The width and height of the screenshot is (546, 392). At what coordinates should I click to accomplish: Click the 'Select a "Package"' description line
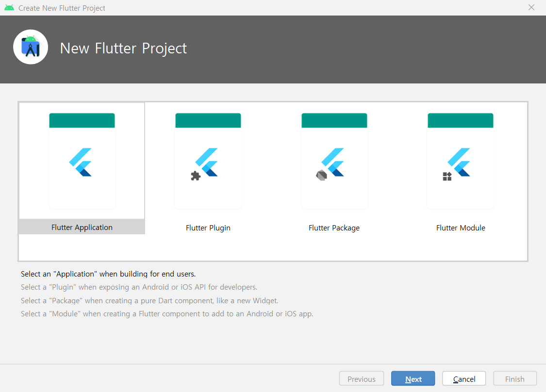pyautogui.click(x=149, y=300)
